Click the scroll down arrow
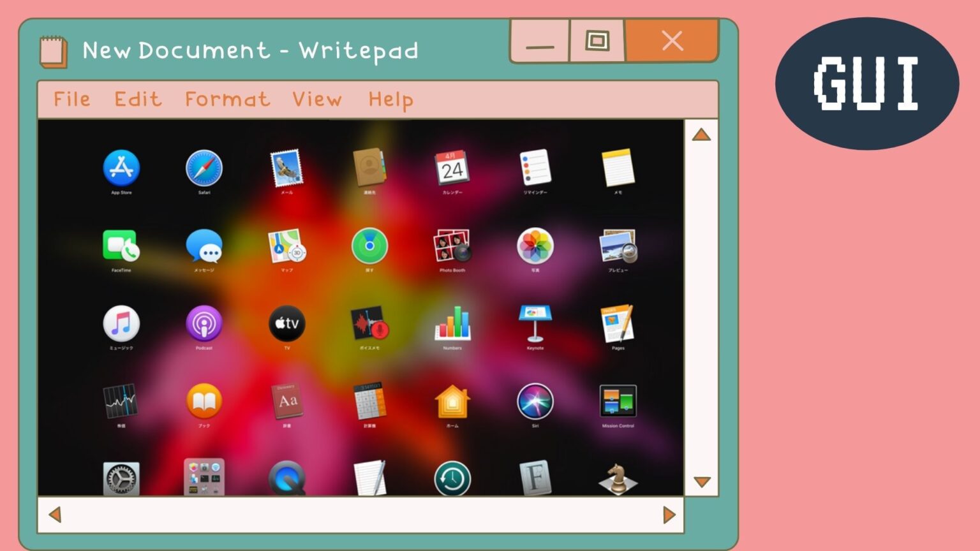 [x=702, y=482]
